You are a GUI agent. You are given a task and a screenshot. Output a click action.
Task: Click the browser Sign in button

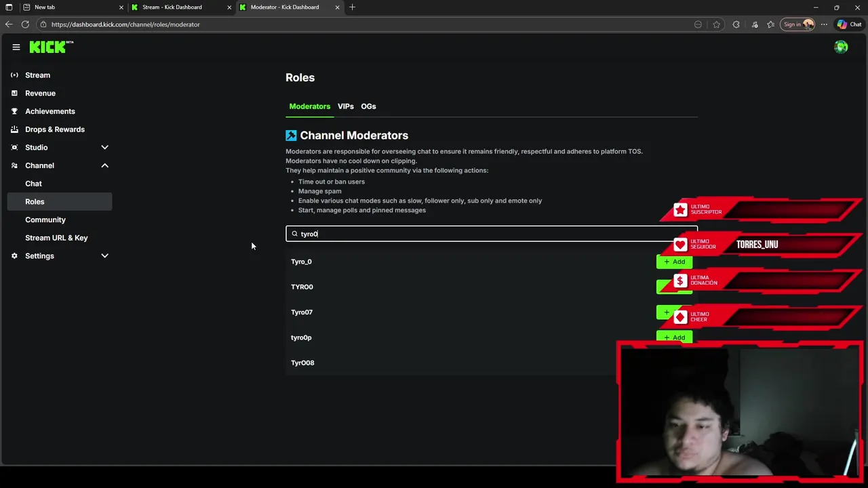[x=797, y=24]
